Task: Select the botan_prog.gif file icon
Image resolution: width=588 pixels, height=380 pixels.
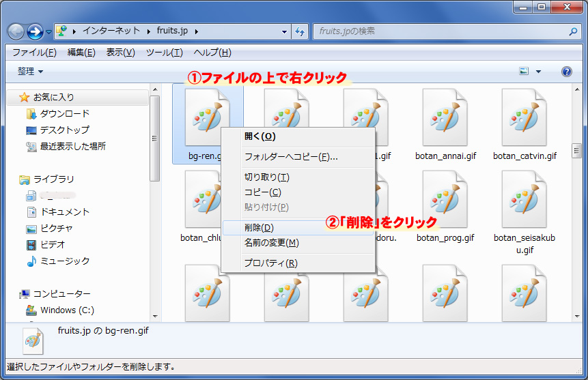Action: pyautogui.click(x=445, y=199)
